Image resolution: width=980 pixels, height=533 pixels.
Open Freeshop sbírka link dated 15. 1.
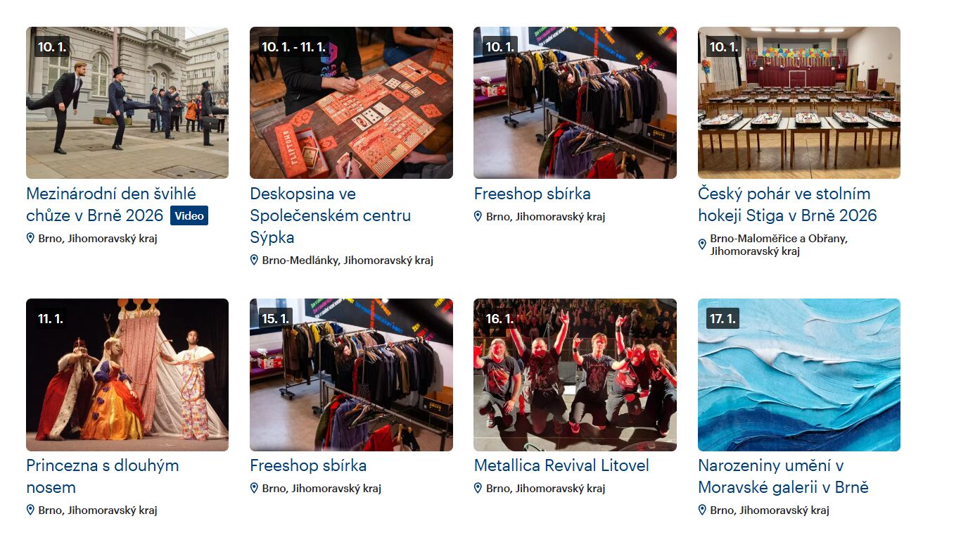tap(308, 465)
